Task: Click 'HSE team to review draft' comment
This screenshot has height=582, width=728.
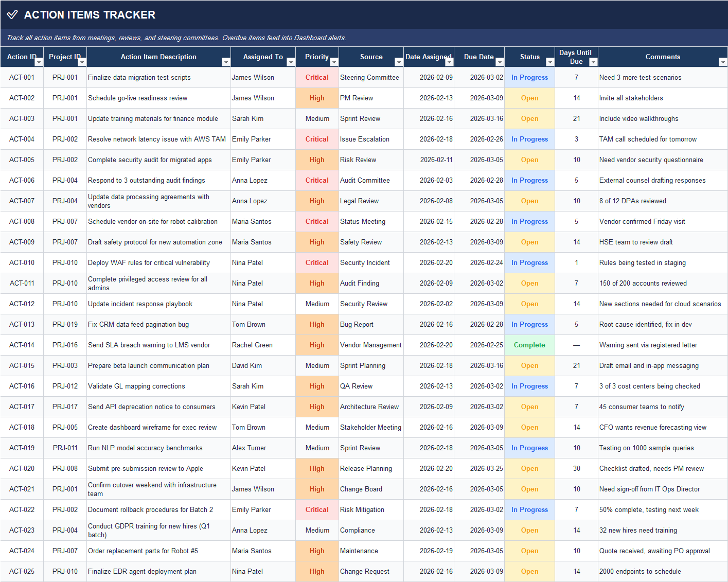Action: (663, 242)
